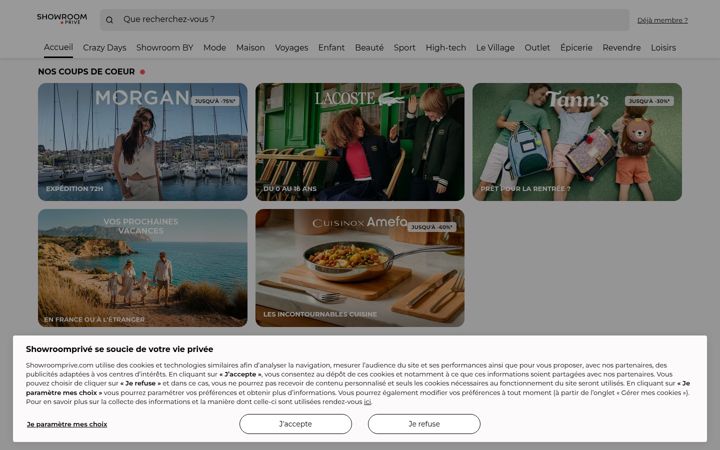This screenshot has height=450, width=720.
Task: Open the Outlet category
Action: 537,48
